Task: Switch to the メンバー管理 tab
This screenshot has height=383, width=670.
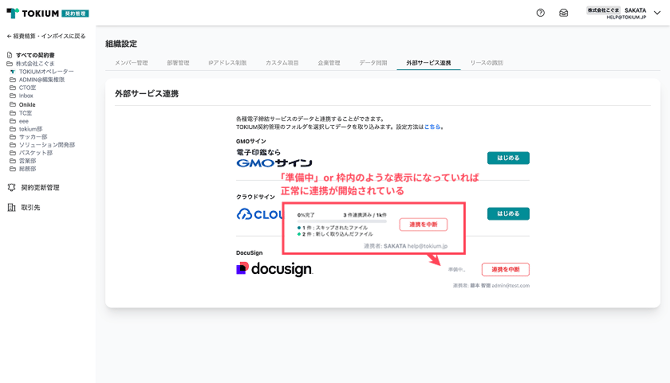Action: point(131,63)
